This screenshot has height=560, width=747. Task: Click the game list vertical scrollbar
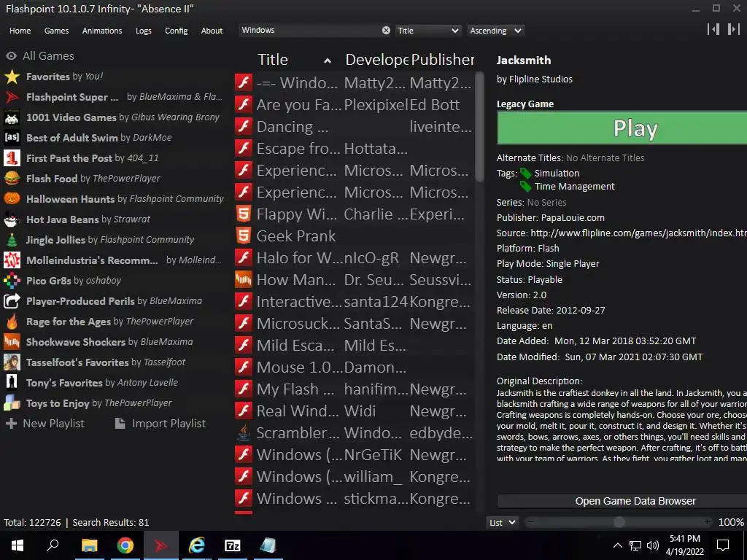(x=479, y=127)
